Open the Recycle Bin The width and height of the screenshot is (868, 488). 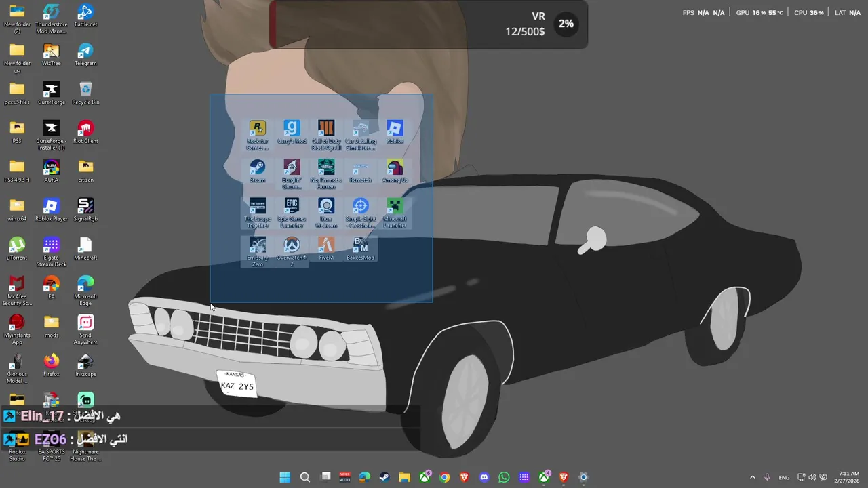coord(85,94)
